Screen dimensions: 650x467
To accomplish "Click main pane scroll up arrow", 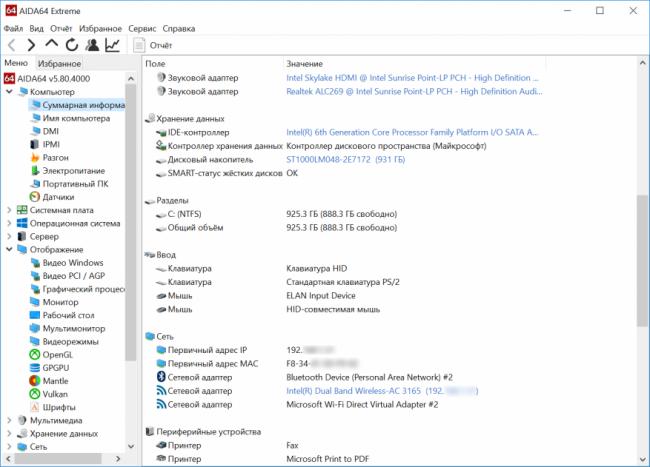I will [x=643, y=63].
